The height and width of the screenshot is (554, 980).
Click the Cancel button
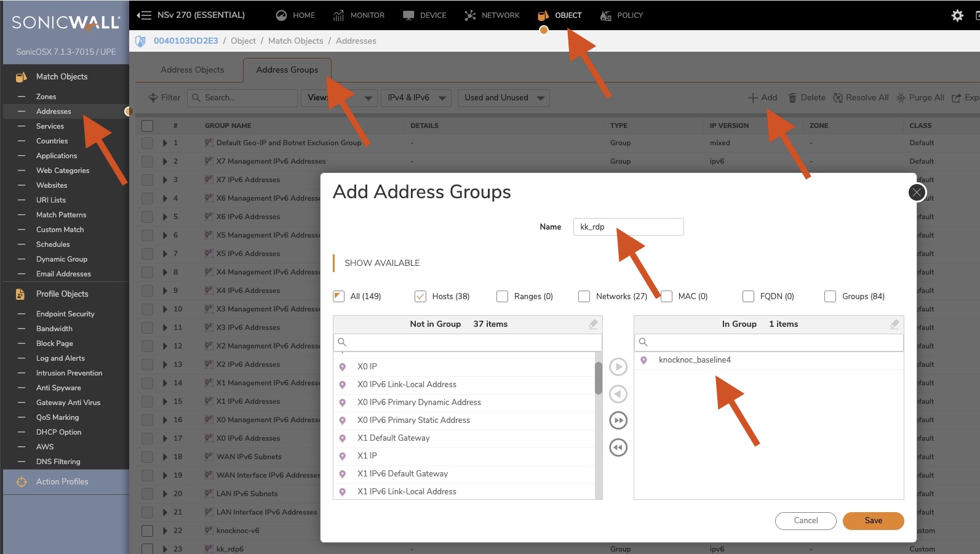click(x=805, y=521)
